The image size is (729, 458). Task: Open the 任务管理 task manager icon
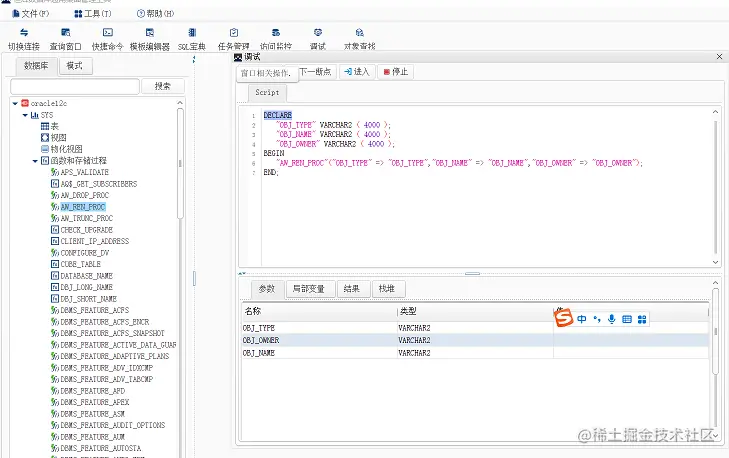234,32
